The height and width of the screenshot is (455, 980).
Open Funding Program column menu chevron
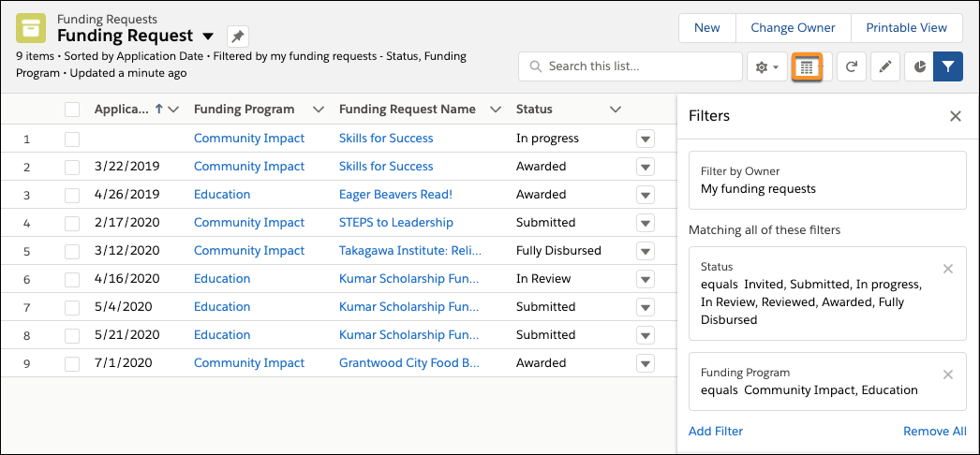(319, 110)
